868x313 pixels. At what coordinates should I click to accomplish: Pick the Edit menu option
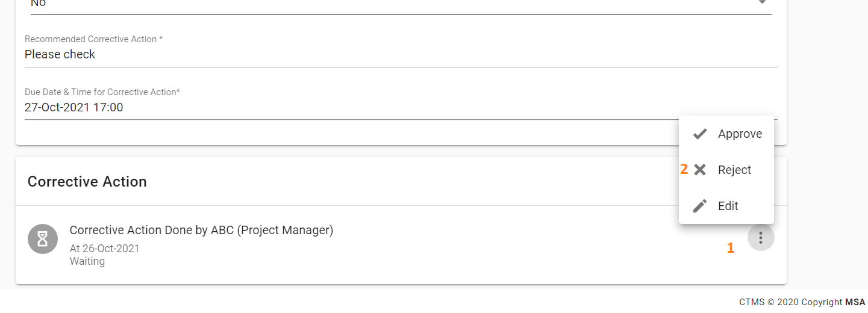pyautogui.click(x=728, y=206)
